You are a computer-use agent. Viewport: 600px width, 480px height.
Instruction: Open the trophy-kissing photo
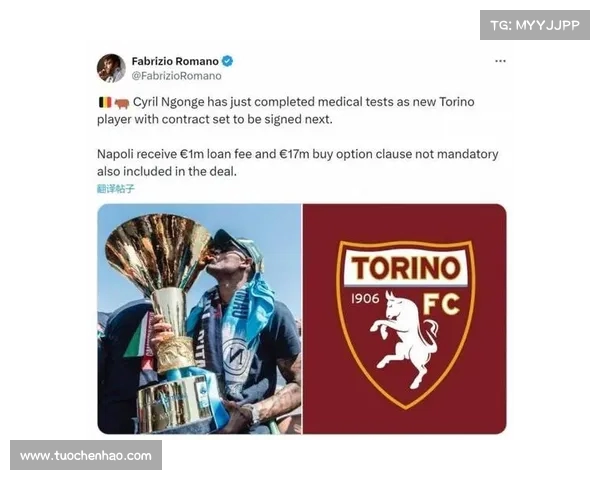click(199, 319)
